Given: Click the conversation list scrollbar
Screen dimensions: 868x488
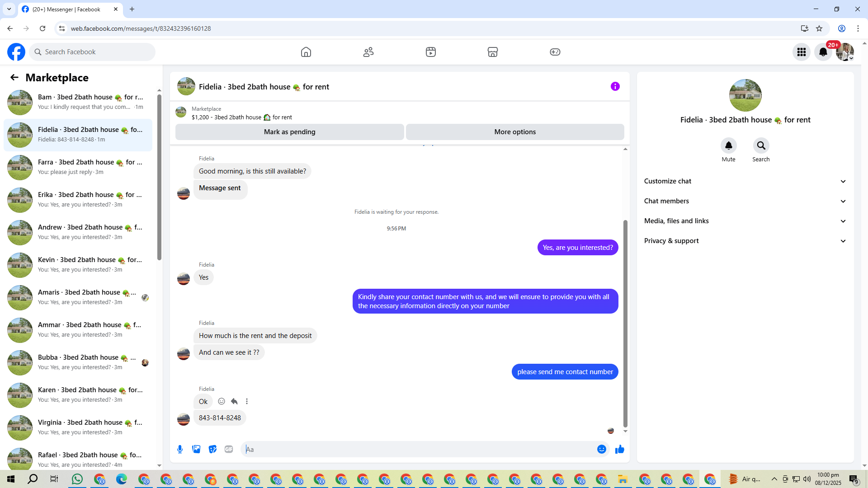Looking at the screenshot, I should point(159,177).
